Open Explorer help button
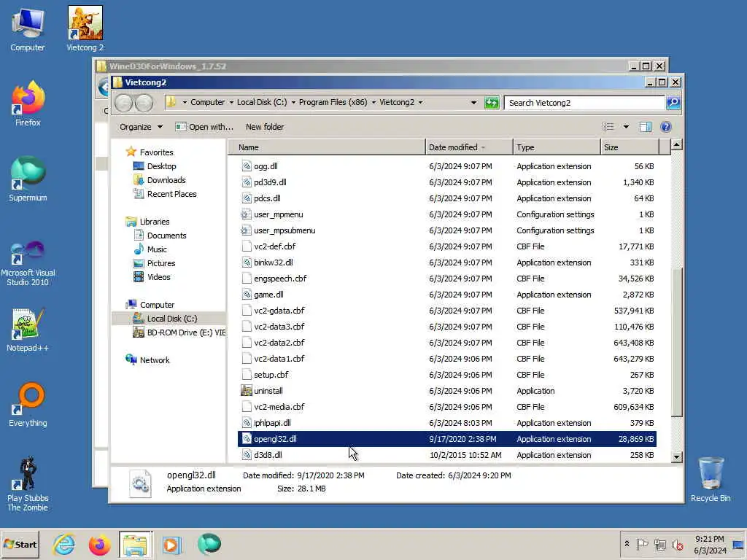The height and width of the screenshot is (560, 747). [x=665, y=127]
